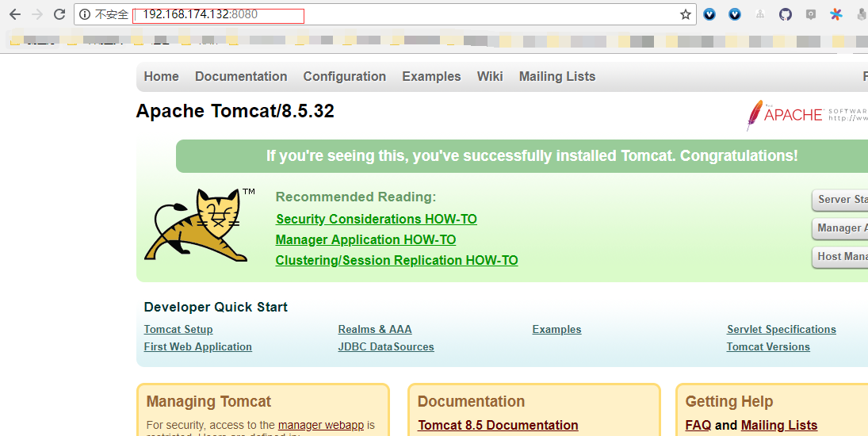
Task: Click the Manager App button
Action: click(x=839, y=228)
